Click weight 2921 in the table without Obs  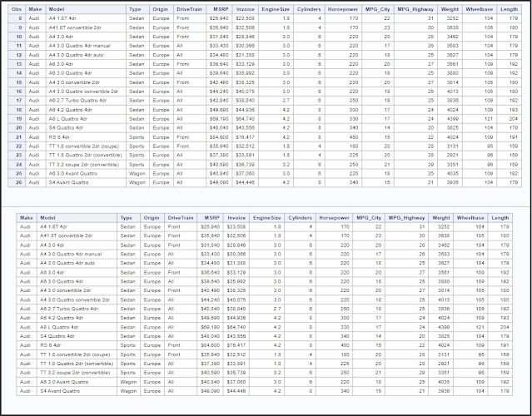click(x=444, y=364)
